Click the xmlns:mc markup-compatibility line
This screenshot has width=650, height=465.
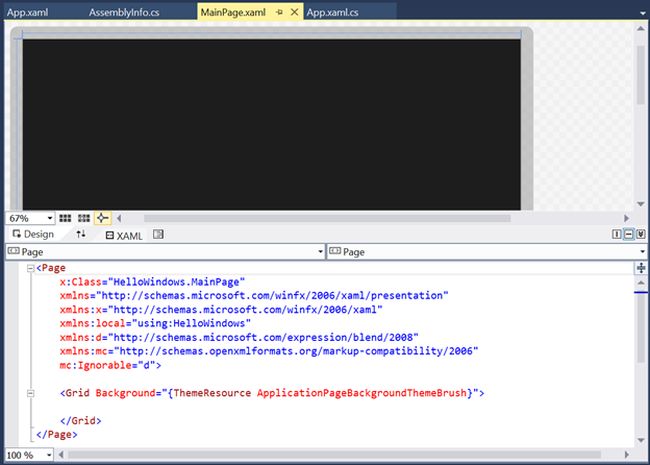coord(269,351)
